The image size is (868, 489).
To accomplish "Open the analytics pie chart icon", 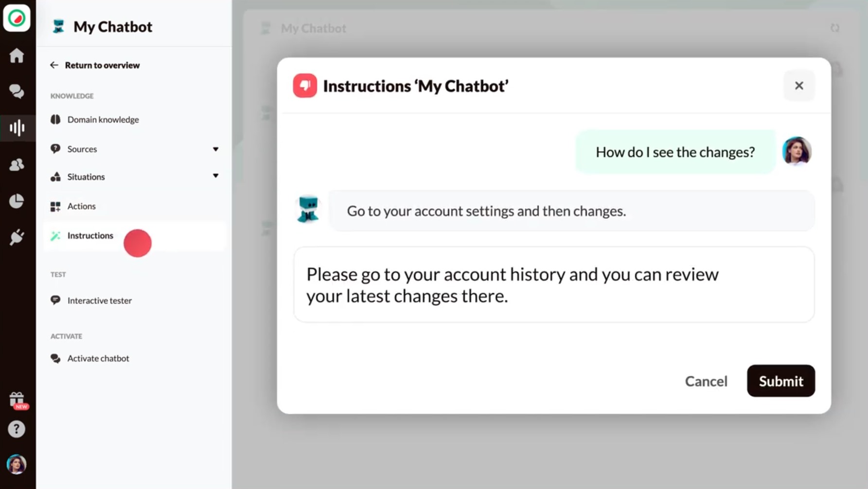I will click(17, 201).
